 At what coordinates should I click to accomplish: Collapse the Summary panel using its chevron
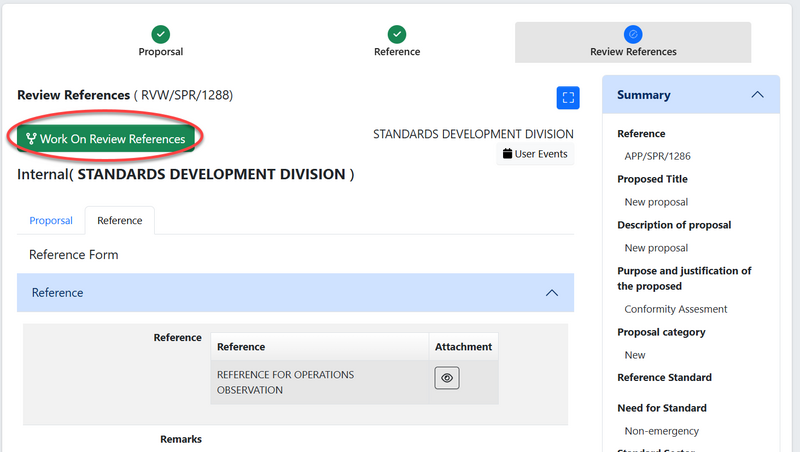coord(757,95)
